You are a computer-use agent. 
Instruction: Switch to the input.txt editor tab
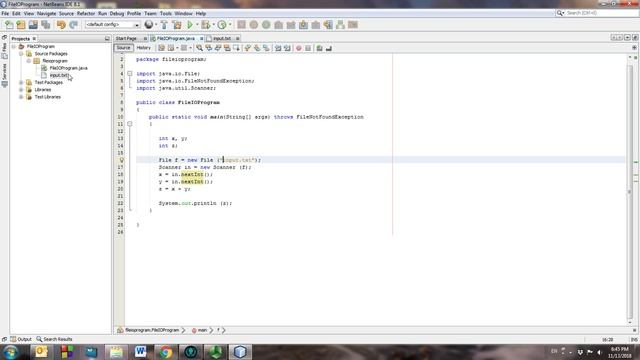tap(222, 38)
